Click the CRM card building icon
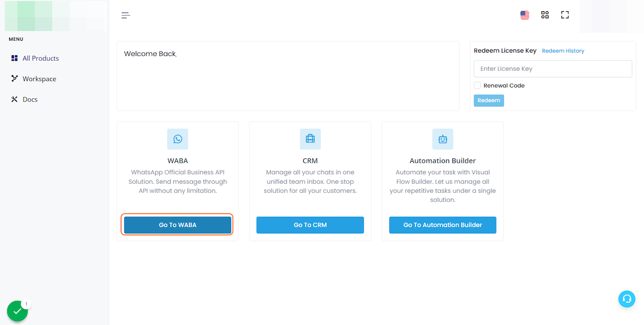This screenshot has width=644, height=325. coord(310,139)
